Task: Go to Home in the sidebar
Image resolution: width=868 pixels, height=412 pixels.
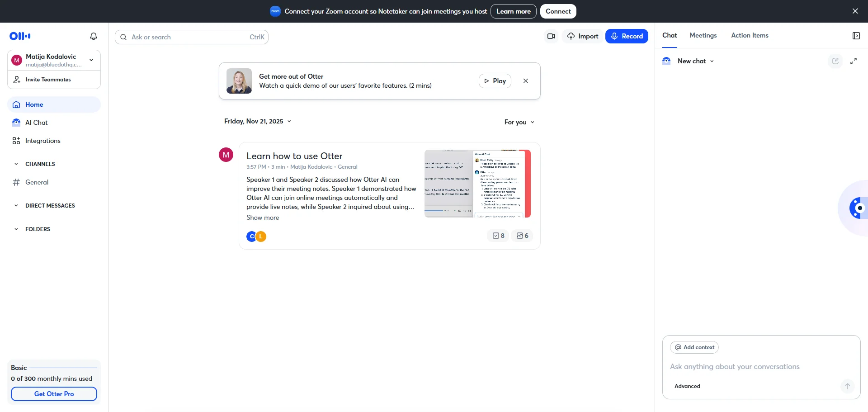Action: click(54, 104)
